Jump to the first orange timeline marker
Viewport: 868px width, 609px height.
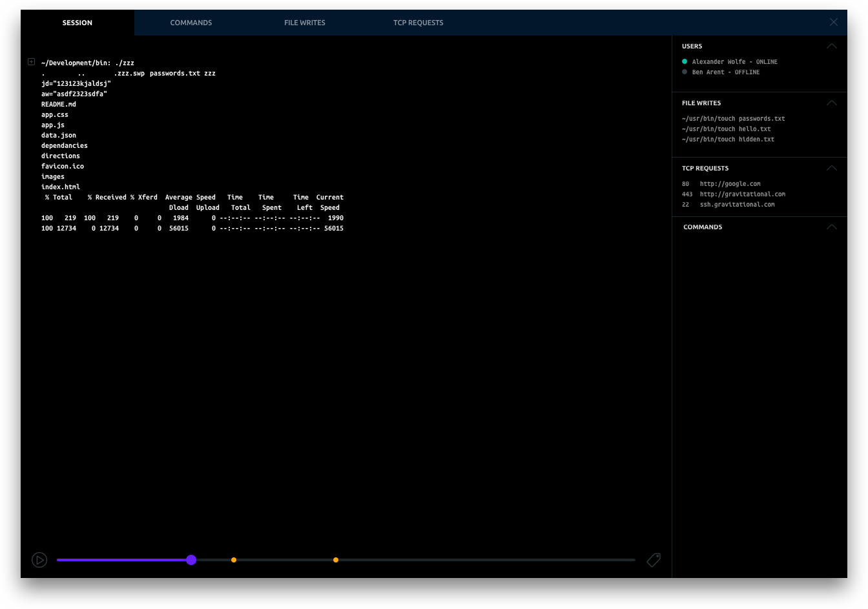[x=234, y=560]
